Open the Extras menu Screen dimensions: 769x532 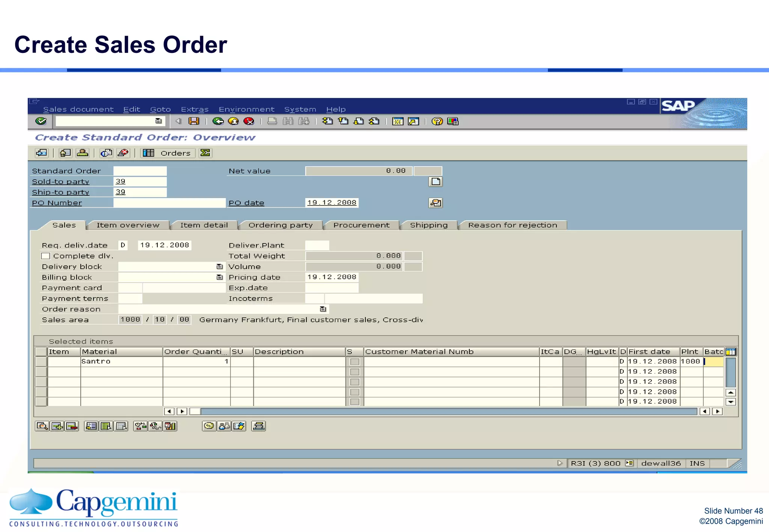[195, 110]
